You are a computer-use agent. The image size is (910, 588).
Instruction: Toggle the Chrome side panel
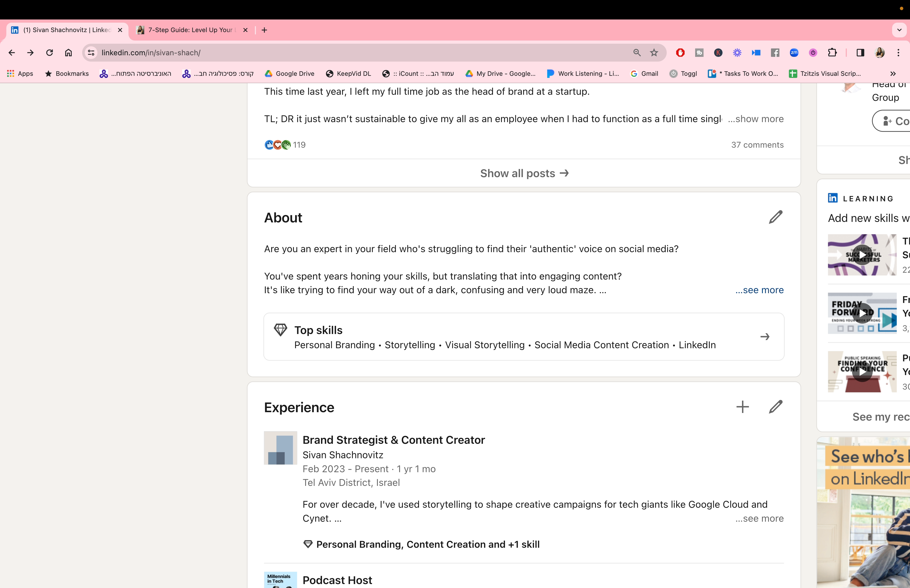pyautogui.click(x=860, y=53)
